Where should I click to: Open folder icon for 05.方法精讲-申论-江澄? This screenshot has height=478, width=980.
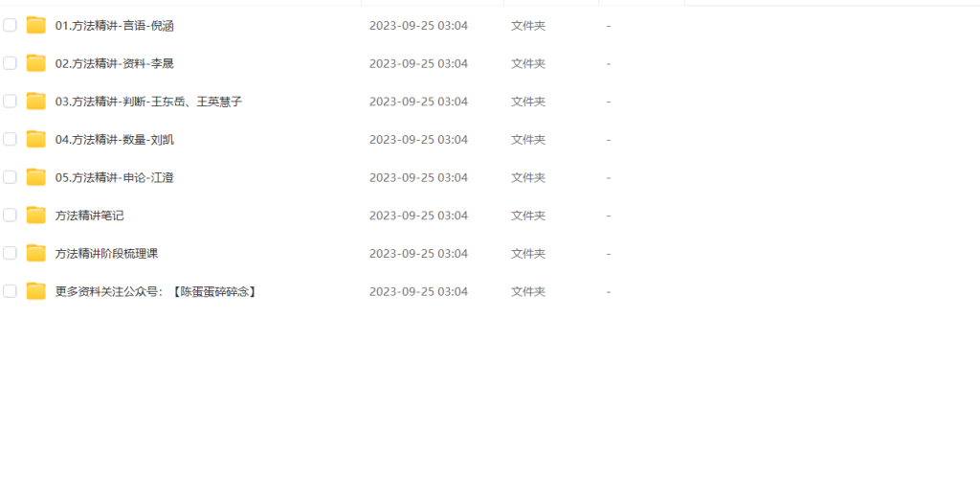click(x=36, y=177)
